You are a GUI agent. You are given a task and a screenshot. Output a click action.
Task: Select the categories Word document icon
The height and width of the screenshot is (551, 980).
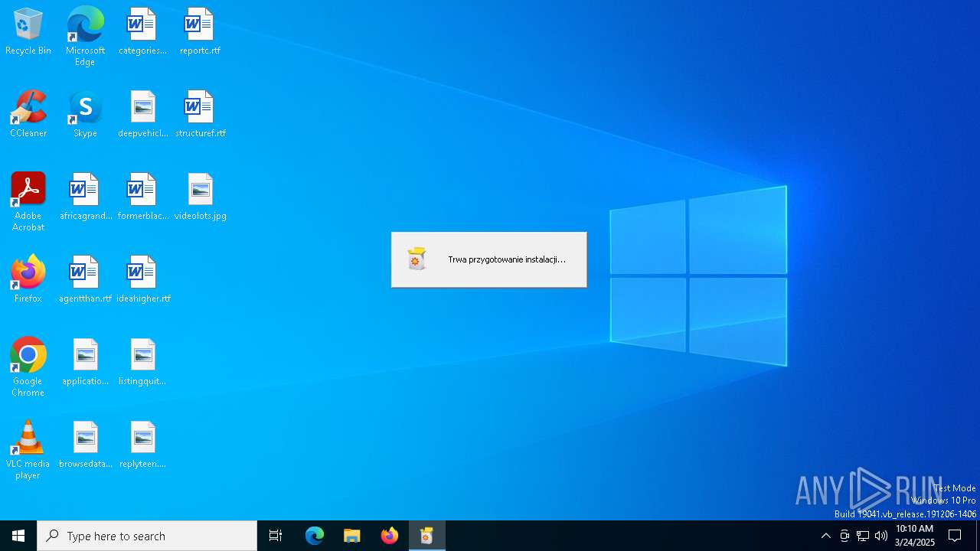coord(142,31)
